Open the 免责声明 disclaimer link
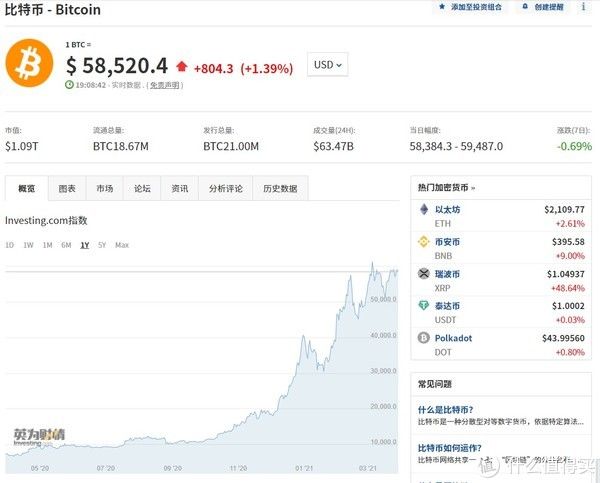600x483 pixels. point(165,85)
